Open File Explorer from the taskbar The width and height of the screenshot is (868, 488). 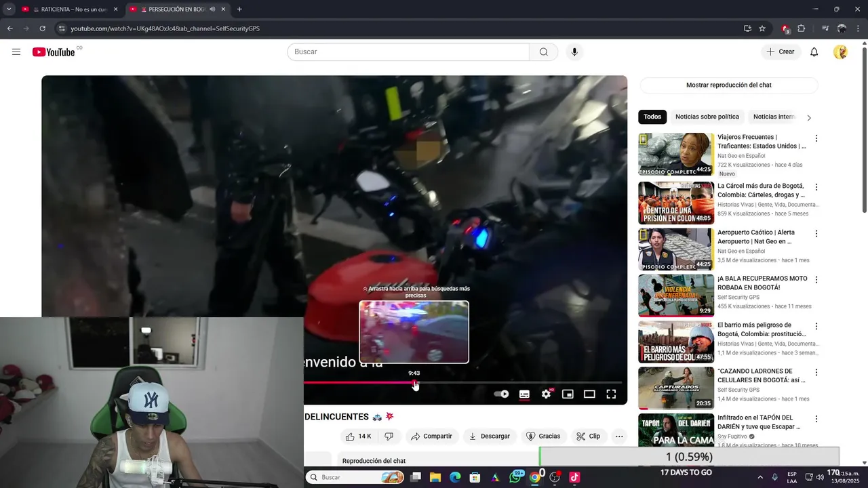point(435,477)
